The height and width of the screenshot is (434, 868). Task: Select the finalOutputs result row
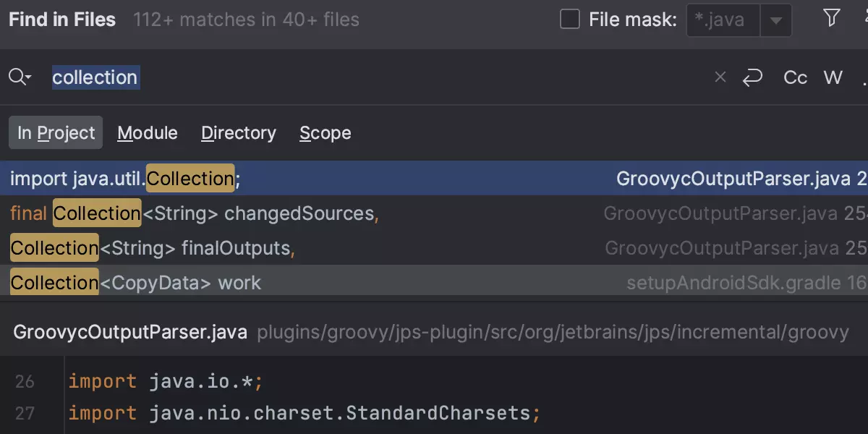tap(289, 248)
